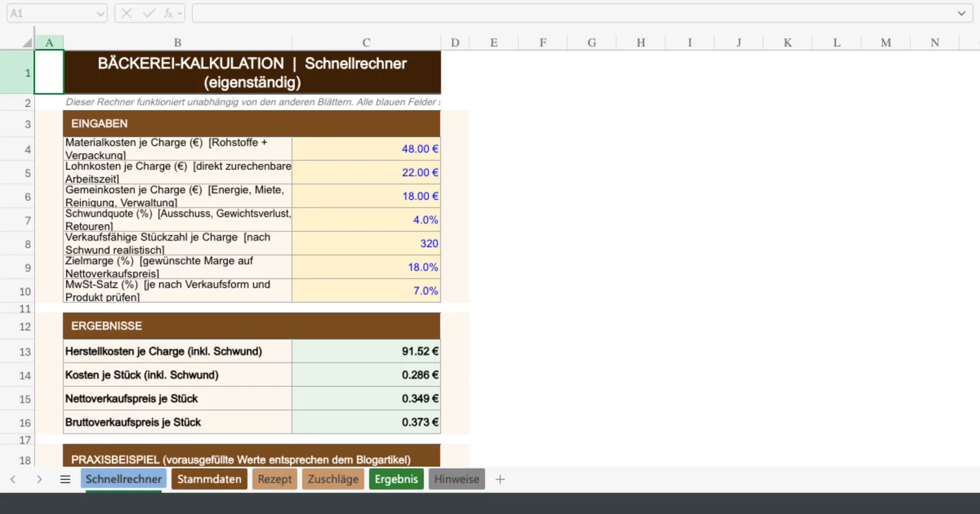Image resolution: width=980 pixels, height=514 pixels.
Task: Select column A header
Action: [49, 42]
